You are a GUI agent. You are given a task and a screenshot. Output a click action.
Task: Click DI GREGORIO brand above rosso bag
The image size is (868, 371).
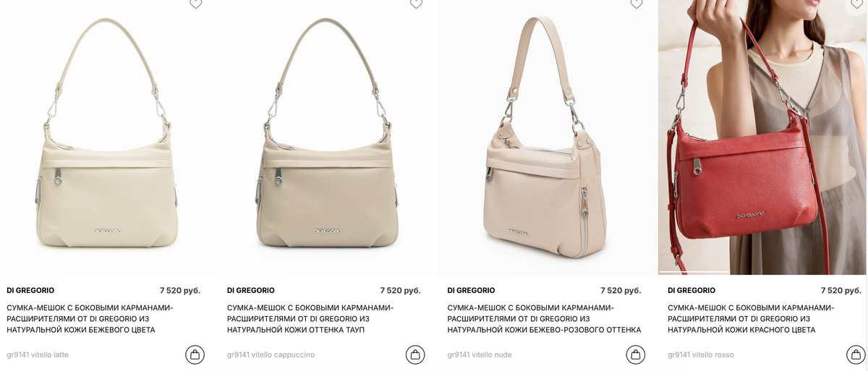coord(692,290)
